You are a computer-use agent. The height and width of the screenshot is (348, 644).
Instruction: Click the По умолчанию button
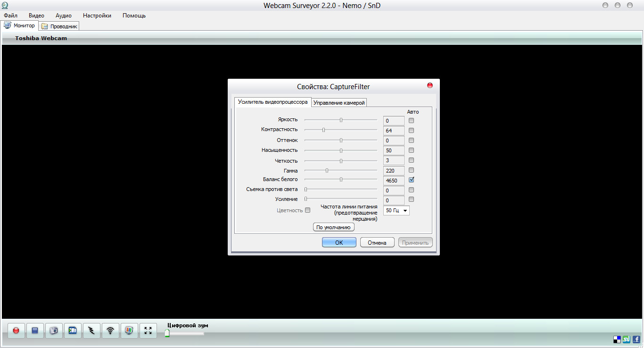pos(333,227)
